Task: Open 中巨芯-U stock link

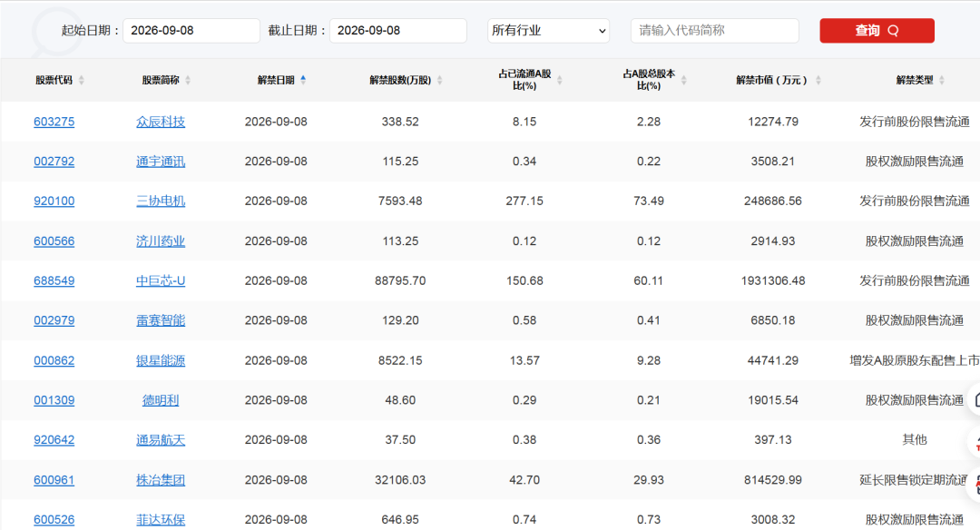Action: pos(161,280)
